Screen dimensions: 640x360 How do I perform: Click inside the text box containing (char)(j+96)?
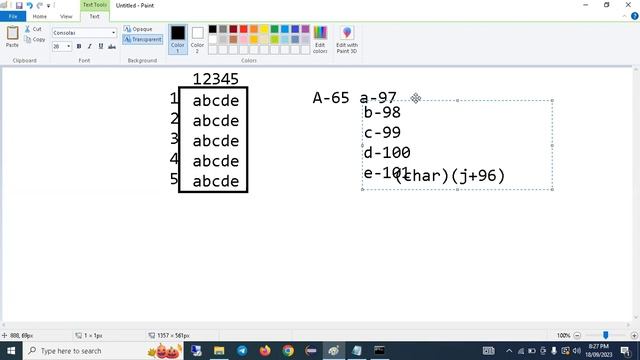point(457,145)
